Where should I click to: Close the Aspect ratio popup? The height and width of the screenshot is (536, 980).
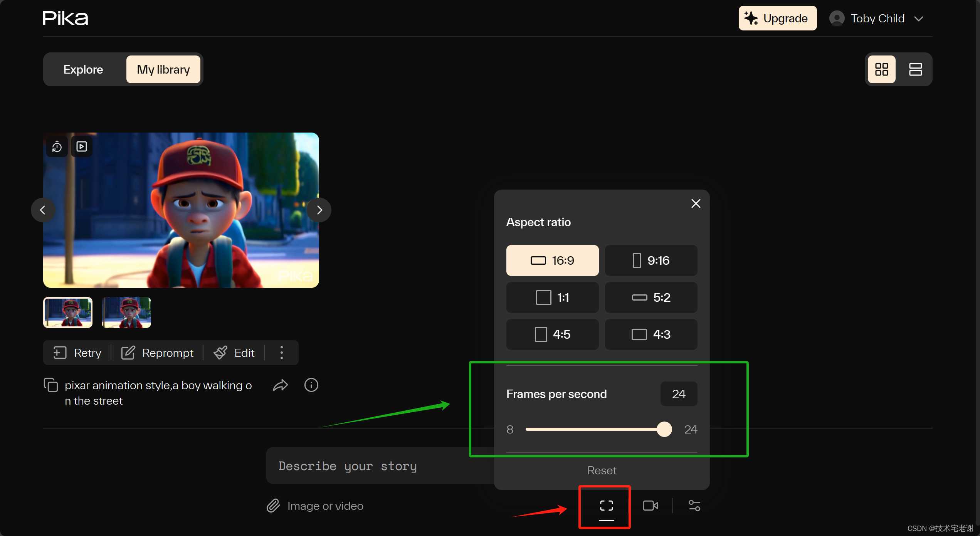[696, 203]
